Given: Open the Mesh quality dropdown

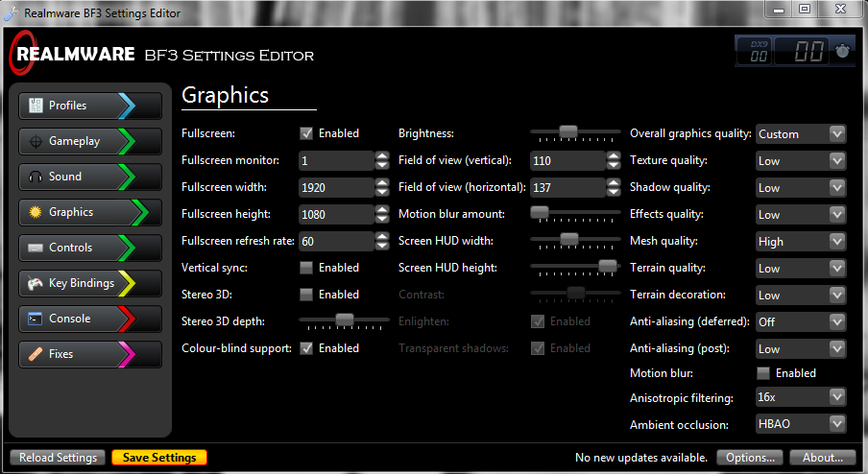Looking at the screenshot, I should click(801, 241).
